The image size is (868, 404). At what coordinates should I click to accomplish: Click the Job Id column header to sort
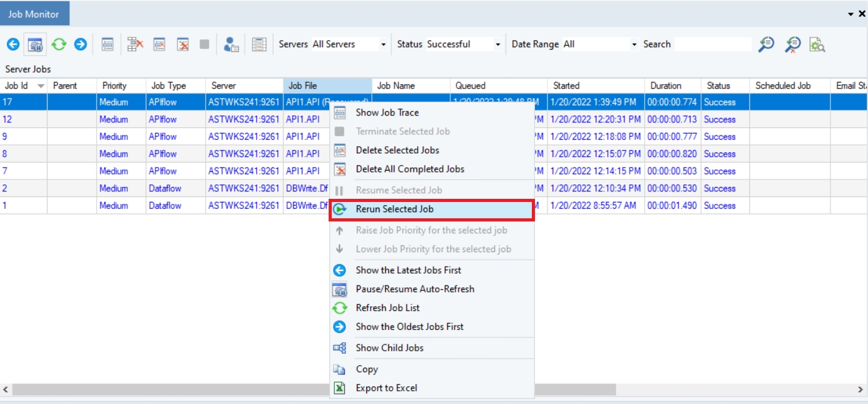17,86
